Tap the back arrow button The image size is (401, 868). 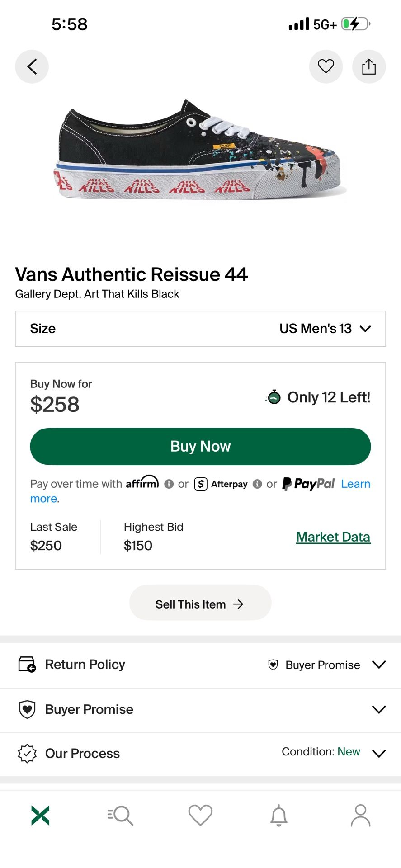point(32,67)
